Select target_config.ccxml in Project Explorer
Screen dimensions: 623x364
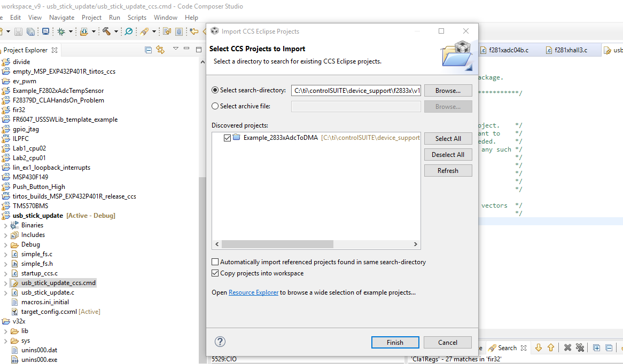(x=49, y=312)
